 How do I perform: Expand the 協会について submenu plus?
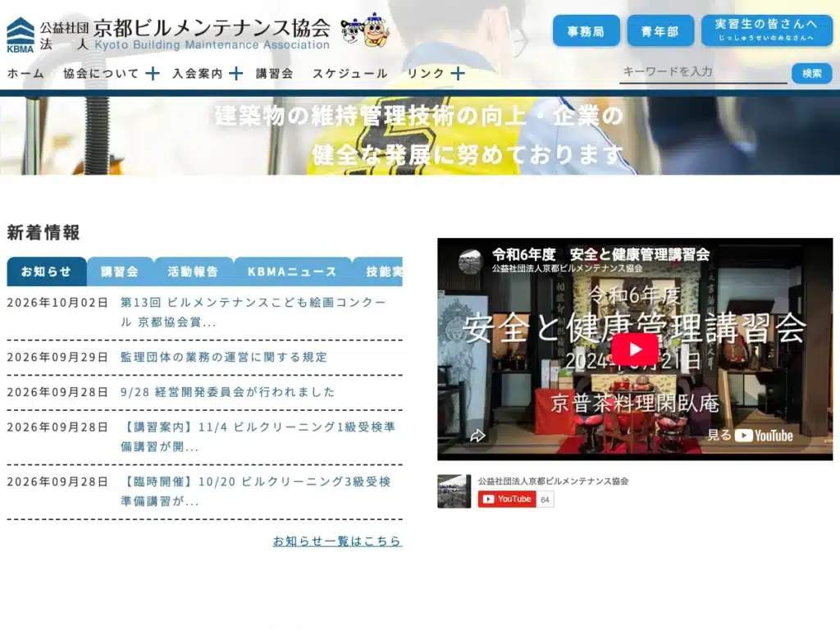point(153,73)
